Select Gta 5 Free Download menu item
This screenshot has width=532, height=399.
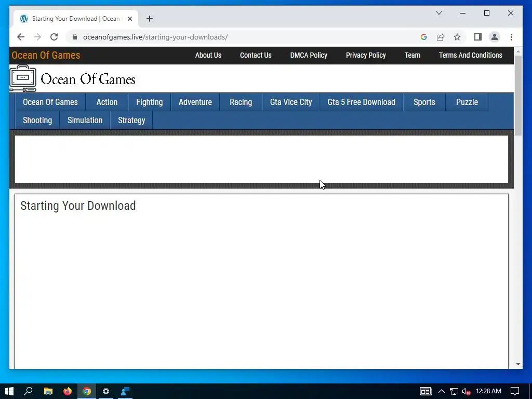point(361,102)
